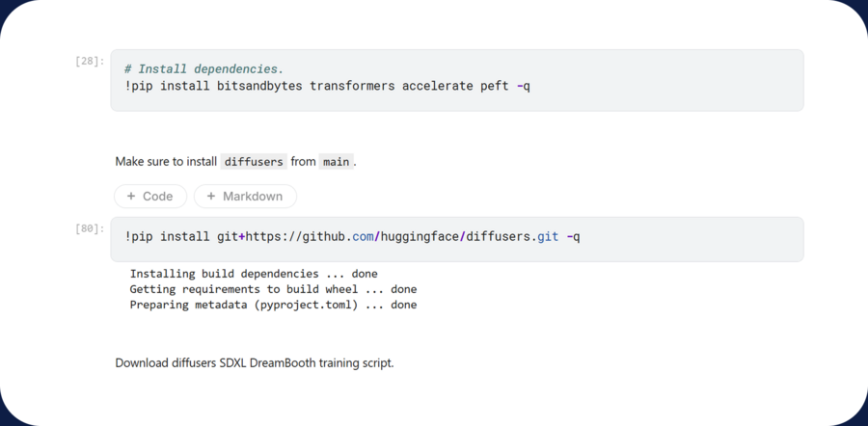Click the 'Installing build dependencies' output line

tap(253, 274)
